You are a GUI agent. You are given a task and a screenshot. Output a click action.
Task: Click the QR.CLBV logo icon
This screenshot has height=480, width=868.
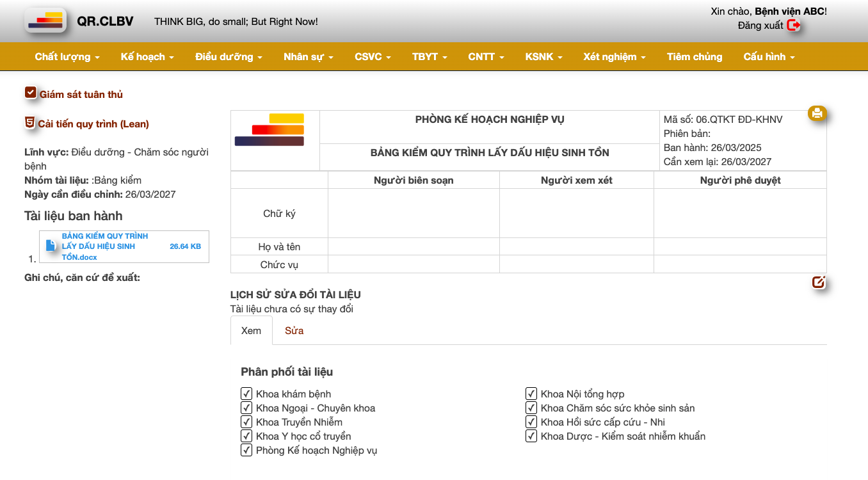coord(45,21)
